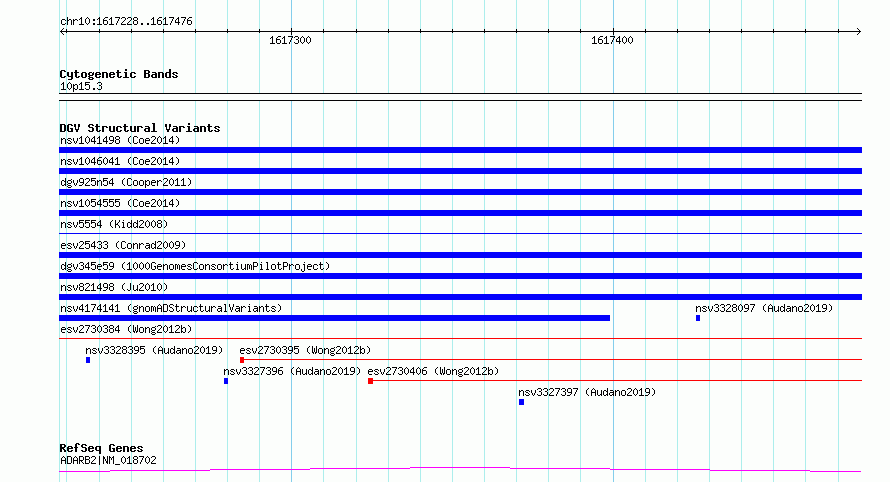Click the RefSeq Genes track heading
Image resolution: width=890 pixels, height=482 pixels.
(101, 448)
